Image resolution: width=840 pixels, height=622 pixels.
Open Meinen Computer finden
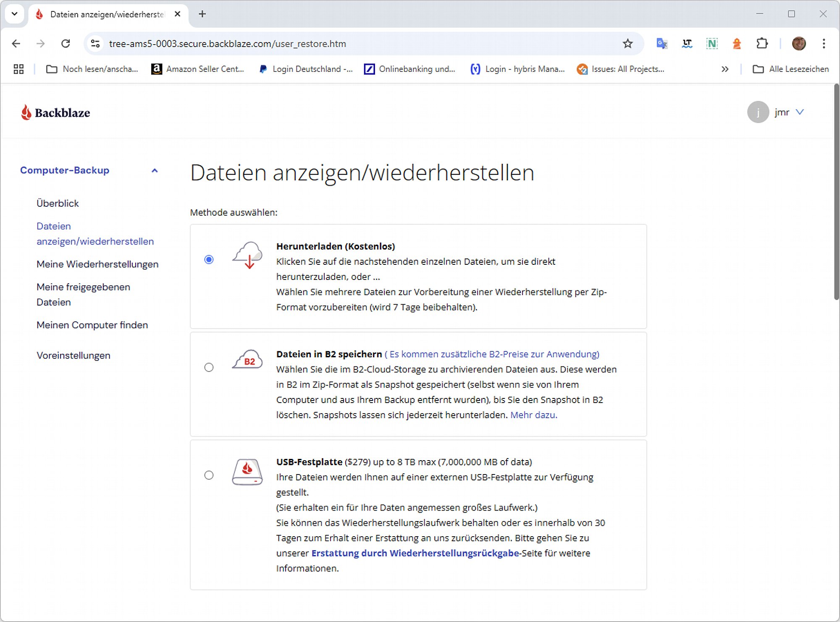point(92,325)
